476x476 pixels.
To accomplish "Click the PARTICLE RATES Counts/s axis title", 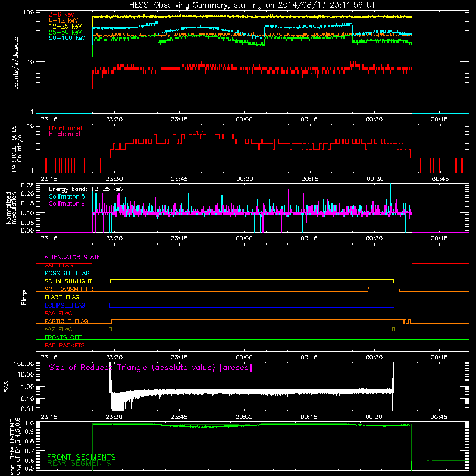I will coord(17,149).
